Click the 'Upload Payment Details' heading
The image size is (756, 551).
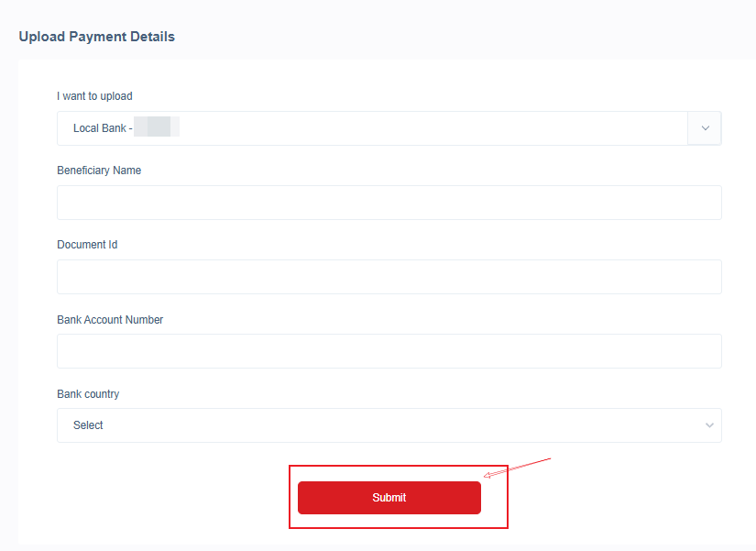pos(97,37)
